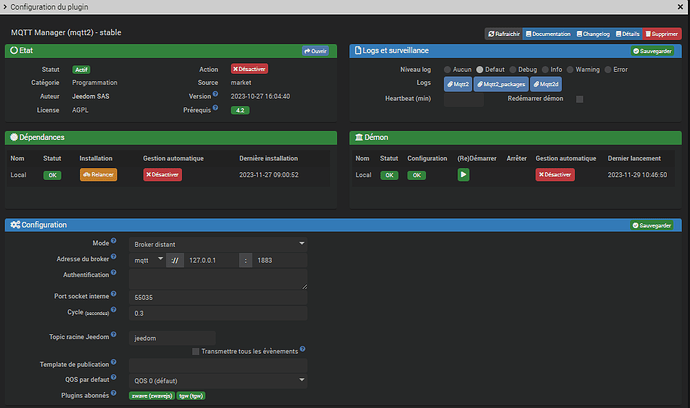
Task: Open the Mqtt2 log file
Action: 458,84
